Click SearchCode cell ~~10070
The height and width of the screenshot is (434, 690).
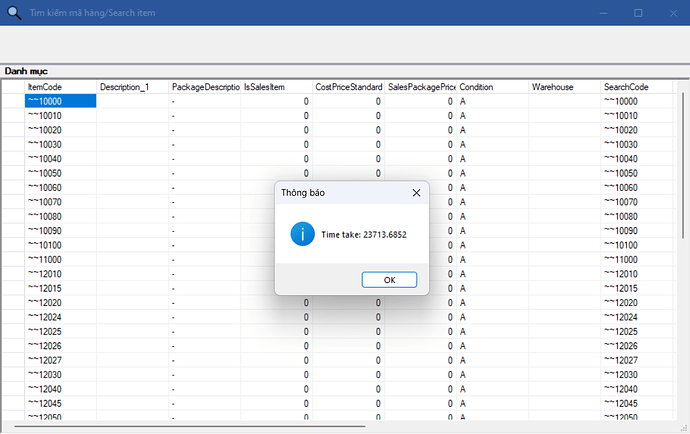tap(636, 202)
